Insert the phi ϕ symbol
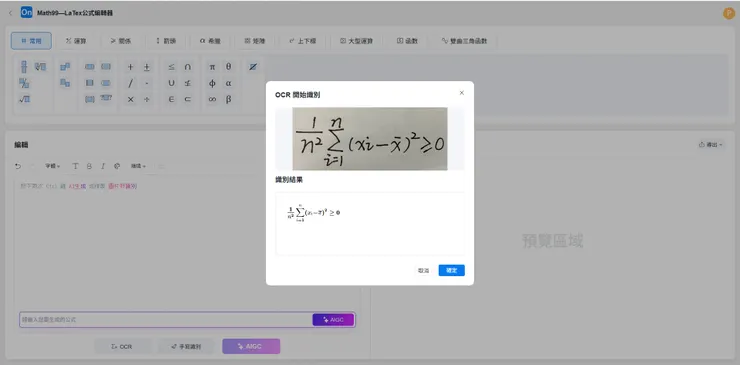The image size is (740, 365). click(x=212, y=83)
